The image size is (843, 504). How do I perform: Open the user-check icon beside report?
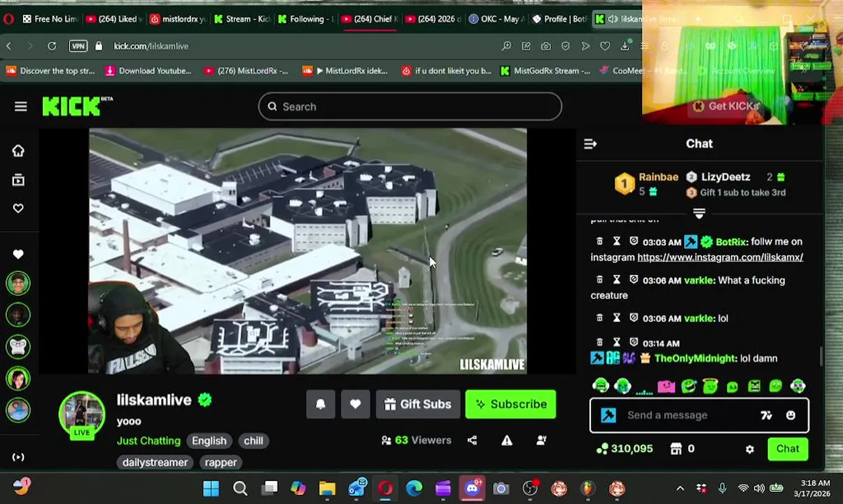[541, 440]
